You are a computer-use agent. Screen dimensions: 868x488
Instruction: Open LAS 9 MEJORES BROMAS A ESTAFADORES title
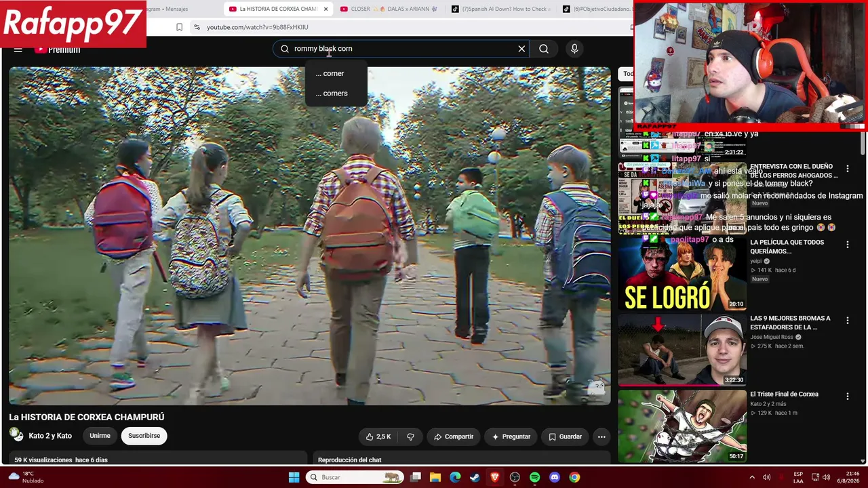[790, 323]
